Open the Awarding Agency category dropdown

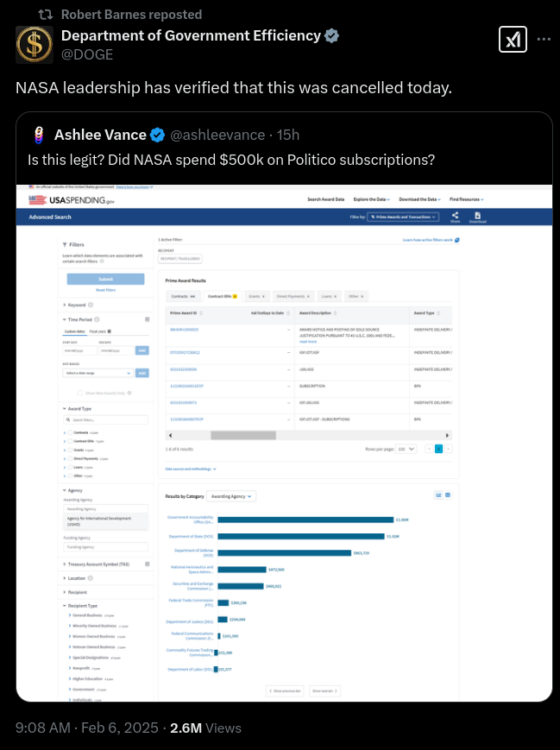click(231, 496)
